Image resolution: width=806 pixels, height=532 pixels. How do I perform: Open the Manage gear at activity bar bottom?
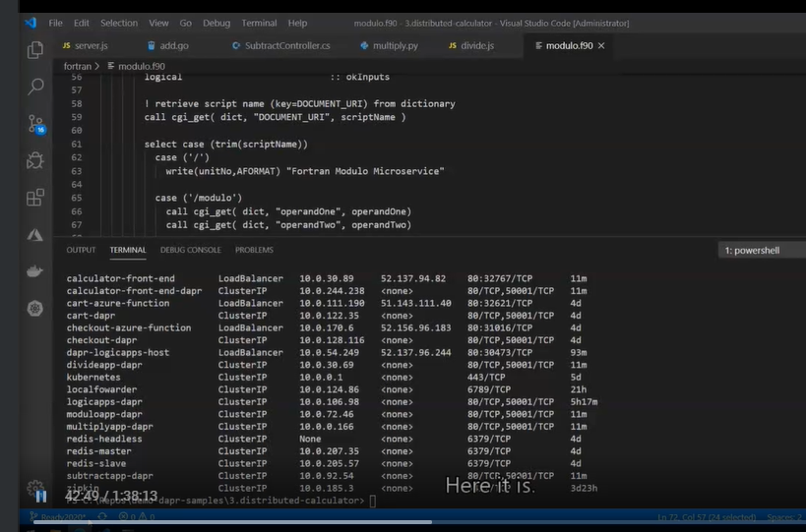click(x=35, y=487)
